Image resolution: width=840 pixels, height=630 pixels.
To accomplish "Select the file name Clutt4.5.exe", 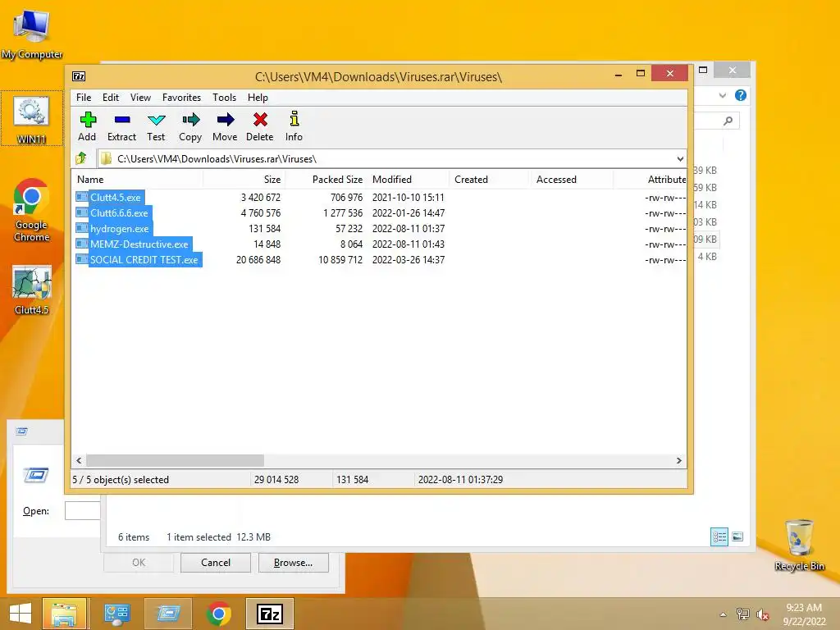I will tap(115, 197).
